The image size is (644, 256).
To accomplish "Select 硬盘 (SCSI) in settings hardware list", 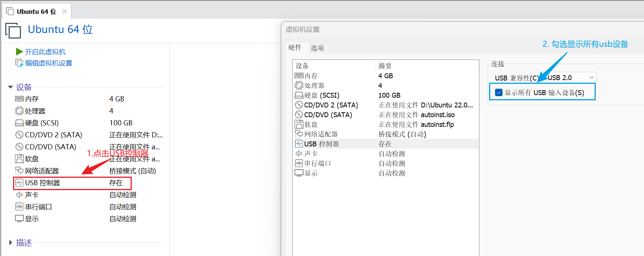I will click(x=386, y=95).
